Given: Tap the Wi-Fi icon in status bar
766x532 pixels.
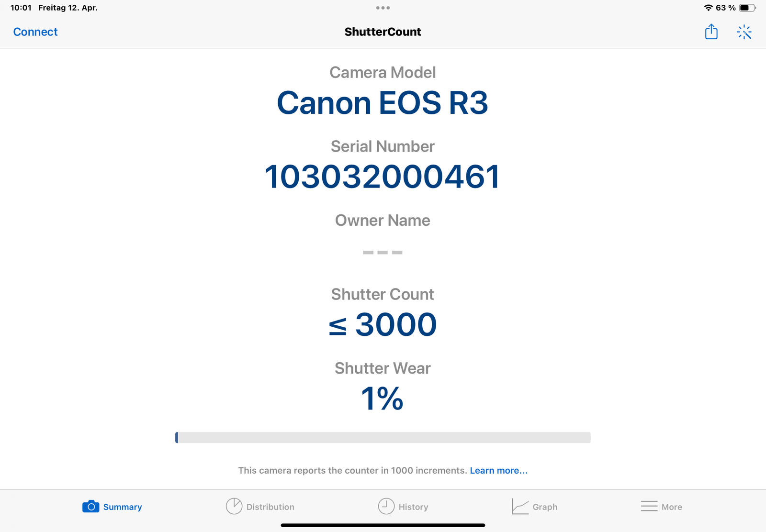Looking at the screenshot, I should coord(708,8).
